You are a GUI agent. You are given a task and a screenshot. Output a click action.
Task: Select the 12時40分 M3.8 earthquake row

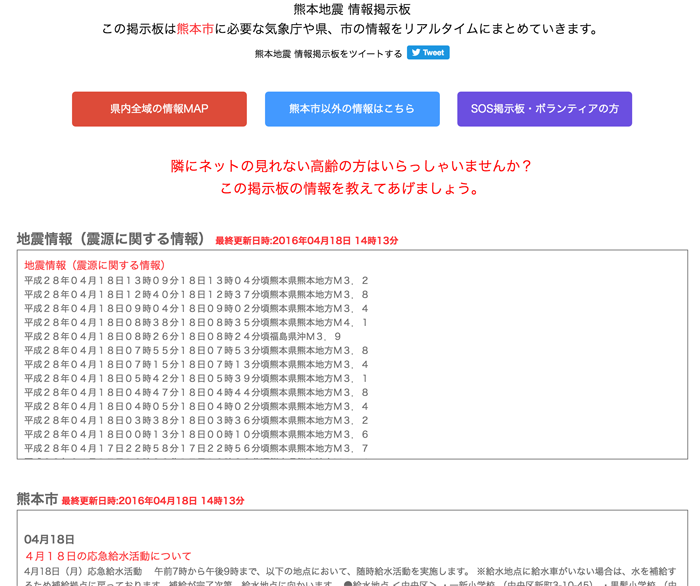coord(196,295)
